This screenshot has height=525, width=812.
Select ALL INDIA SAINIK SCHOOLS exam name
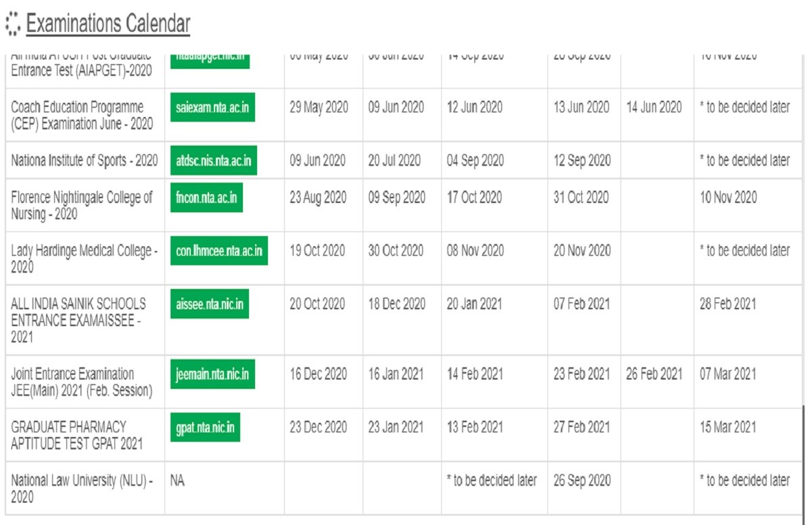click(78, 320)
